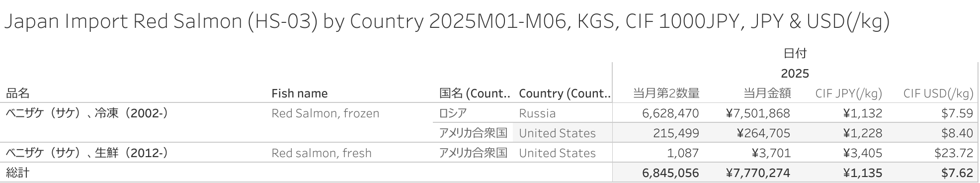Click the CIF USD(/kg) column header
980x183 pixels.
(x=938, y=93)
